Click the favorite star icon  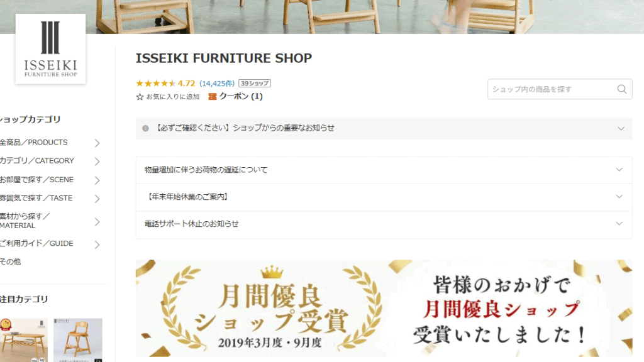coord(140,97)
